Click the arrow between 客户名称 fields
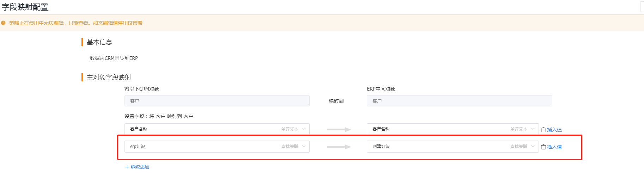This screenshot has height=173, width=644. pos(339,130)
